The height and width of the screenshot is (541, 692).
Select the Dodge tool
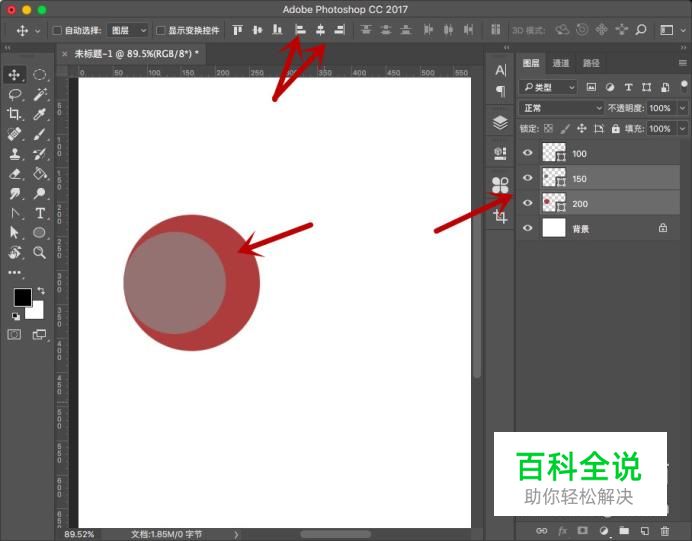pos(40,193)
